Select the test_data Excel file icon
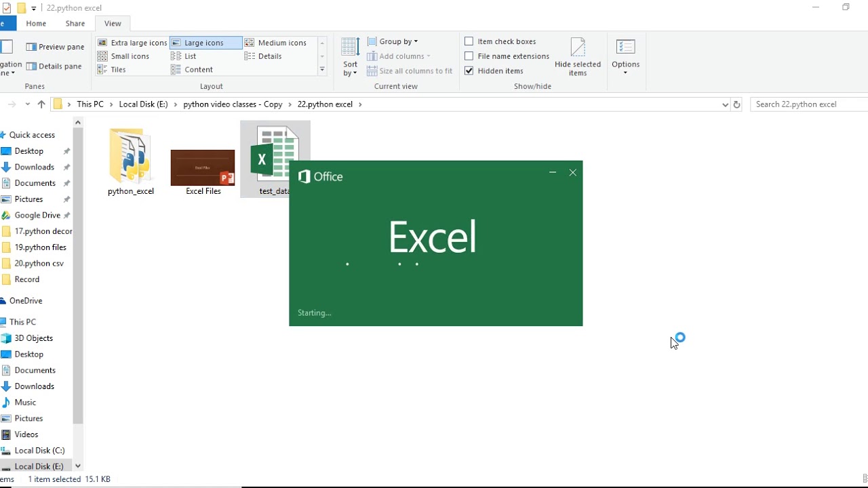 [x=275, y=155]
